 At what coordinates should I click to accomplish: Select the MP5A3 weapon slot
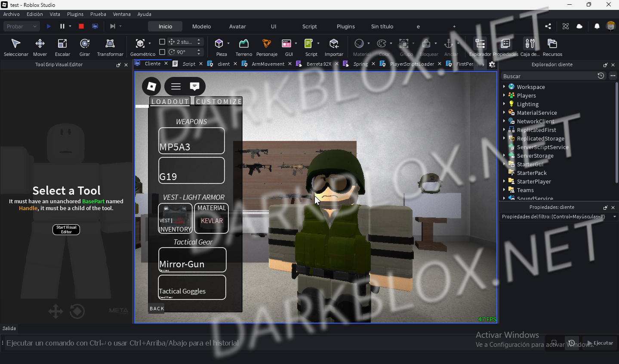tap(191, 141)
